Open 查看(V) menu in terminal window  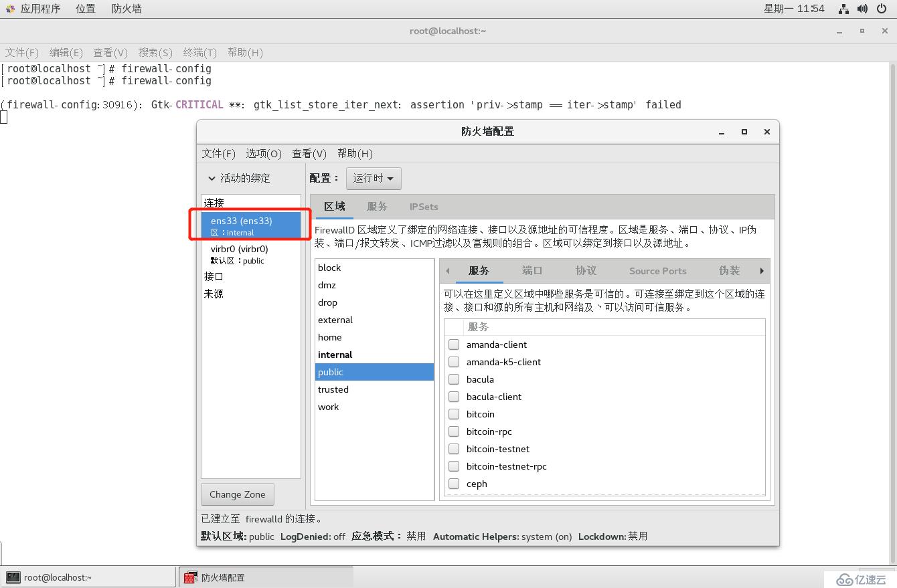click(x=110, y=52)
